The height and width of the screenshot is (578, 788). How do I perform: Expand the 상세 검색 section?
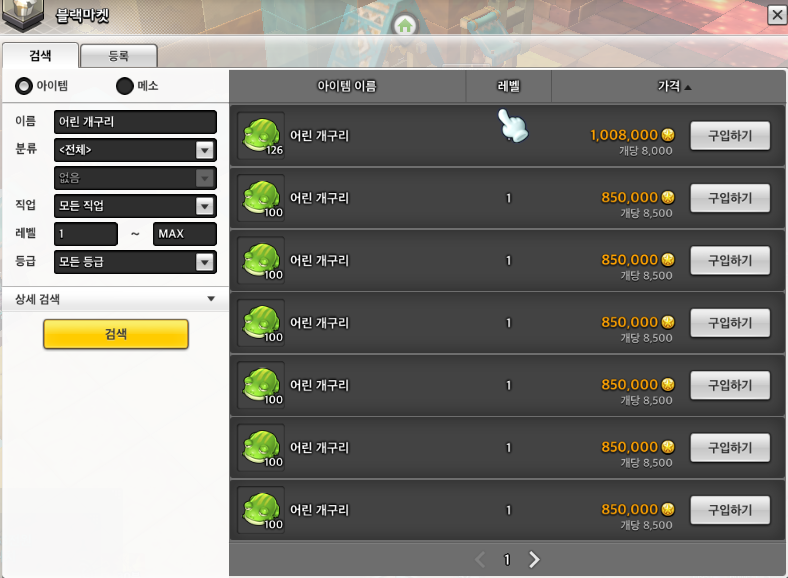116,299
